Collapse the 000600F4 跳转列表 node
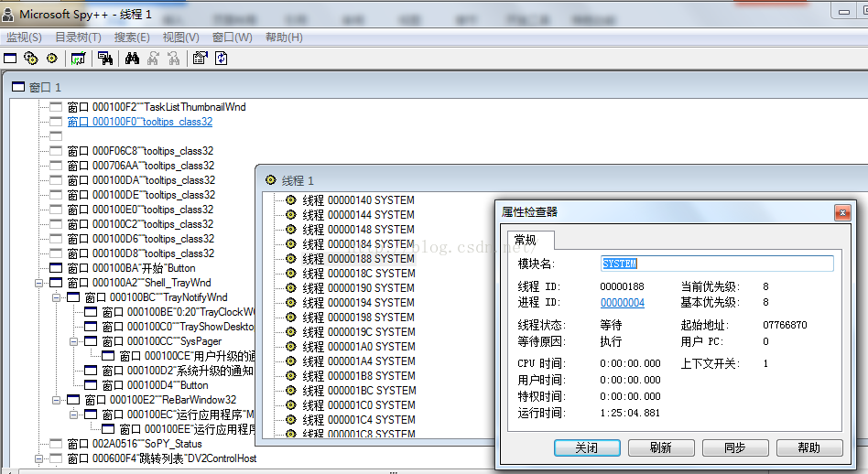 38,458
